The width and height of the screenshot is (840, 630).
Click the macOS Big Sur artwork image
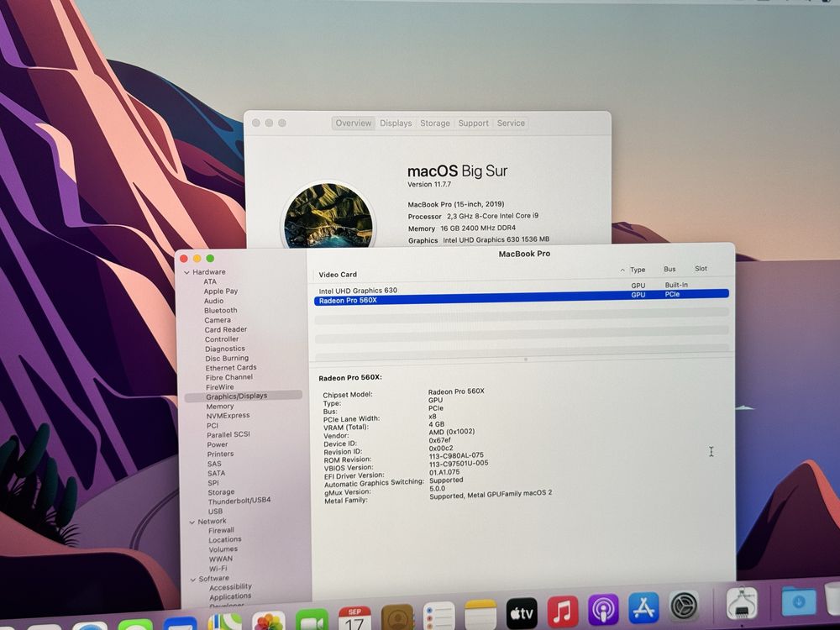click(x=328, y=215)
